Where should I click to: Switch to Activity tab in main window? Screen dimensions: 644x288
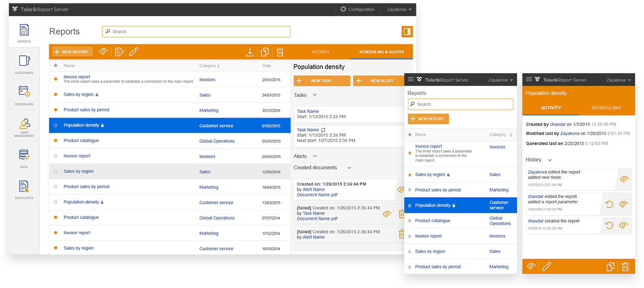pyautogui.click(x=321, y=52)
